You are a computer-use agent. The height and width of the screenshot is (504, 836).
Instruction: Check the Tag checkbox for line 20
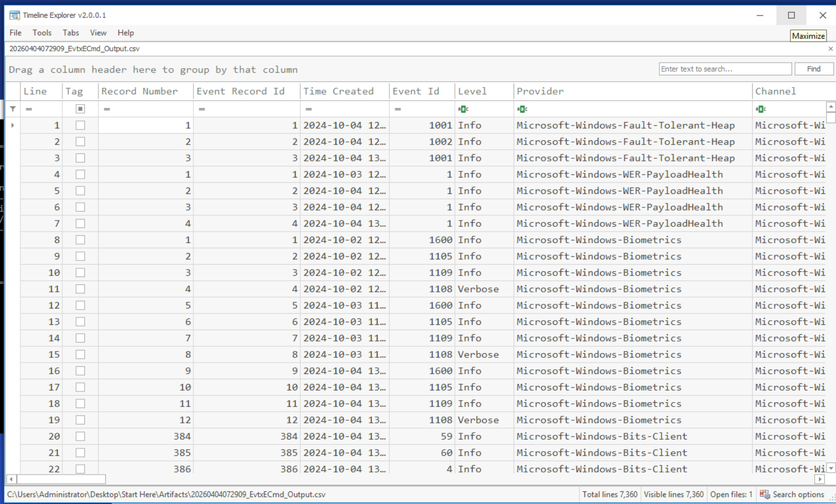[80, 436]
